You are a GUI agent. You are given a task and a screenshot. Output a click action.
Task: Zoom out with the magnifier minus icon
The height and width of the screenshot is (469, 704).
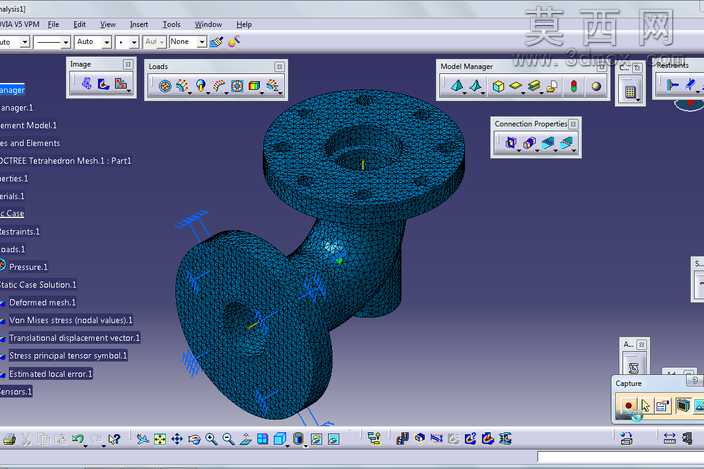coord(229,439)
